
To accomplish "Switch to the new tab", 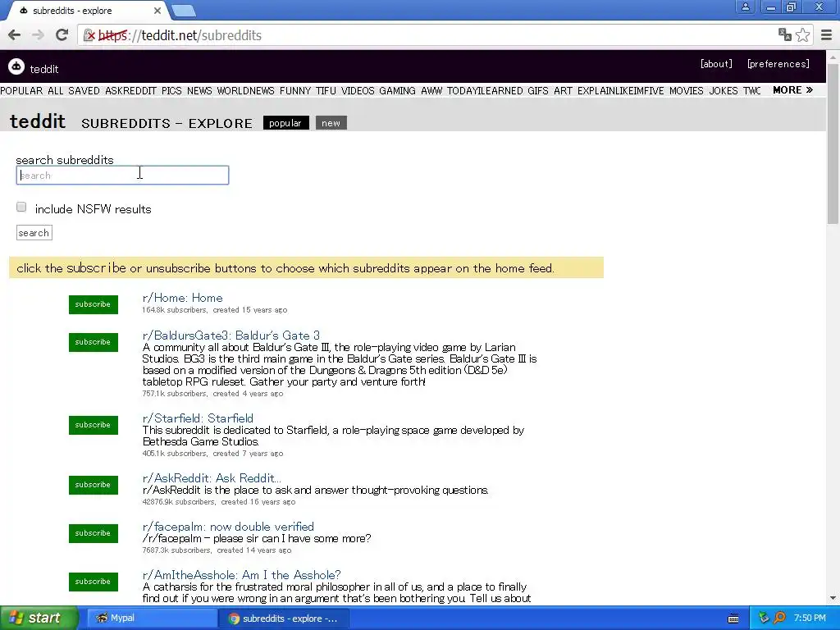I will pyautogui.click(x=331, y=123).
